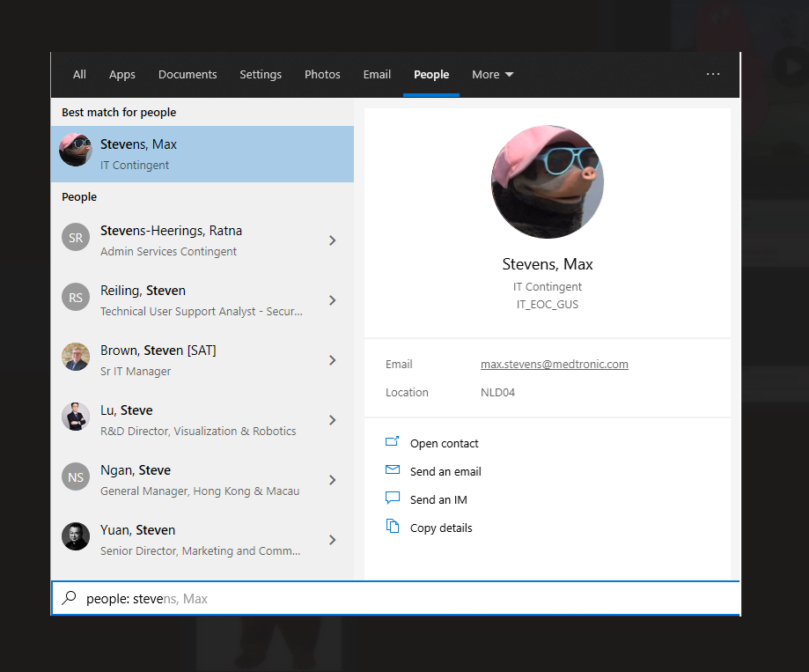Open the three-dots options menu
This screenshot has height=672, width=809.
(713, 75)
